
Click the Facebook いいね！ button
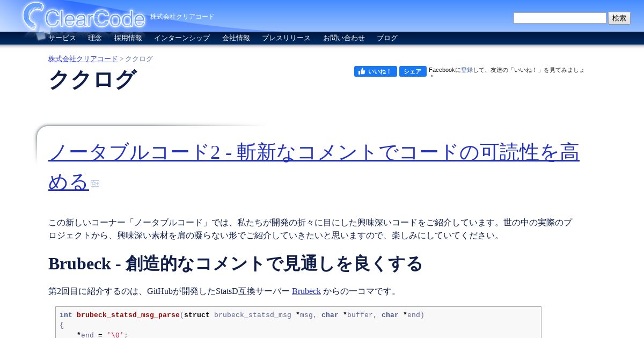376,71
